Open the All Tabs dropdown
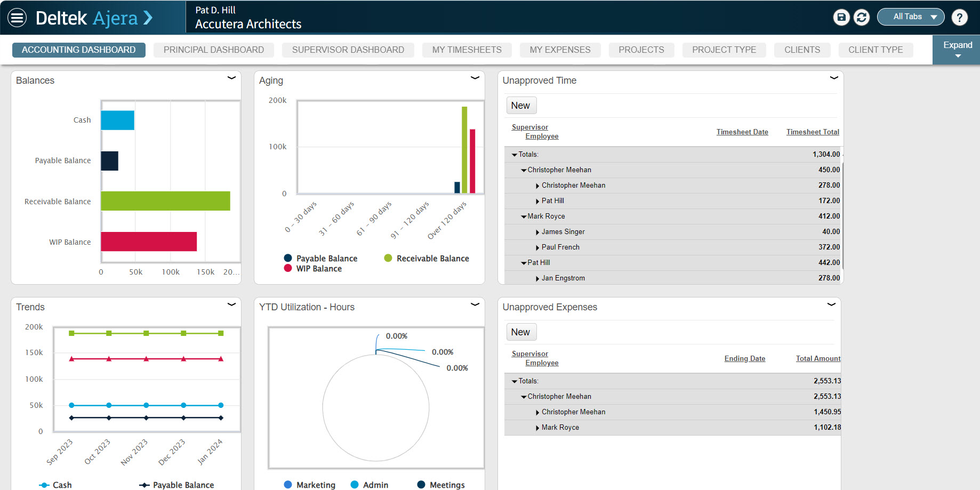Image resolution: width=980 pixels, height=490 pixels. click(910, 17)
